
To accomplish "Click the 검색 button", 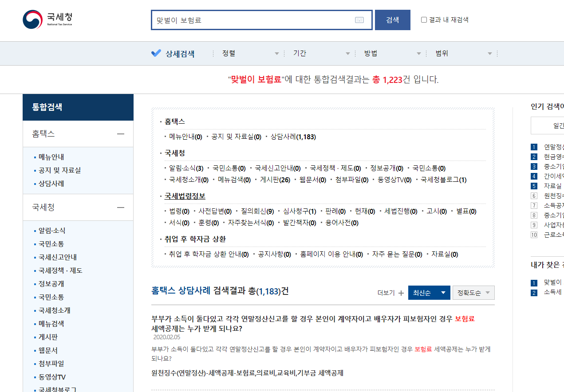I will coord(393,20).
